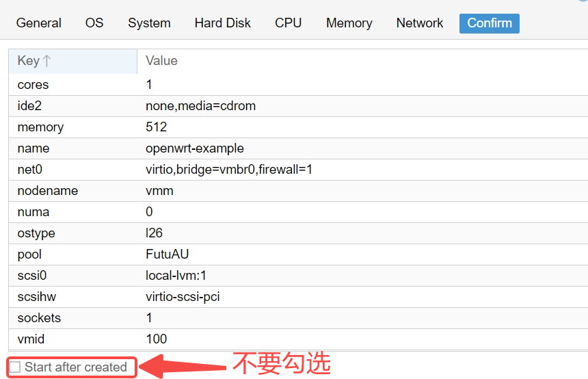The image size is (588, 379).
Task: Click the memory 512 row
Action: tap(298, 127)
